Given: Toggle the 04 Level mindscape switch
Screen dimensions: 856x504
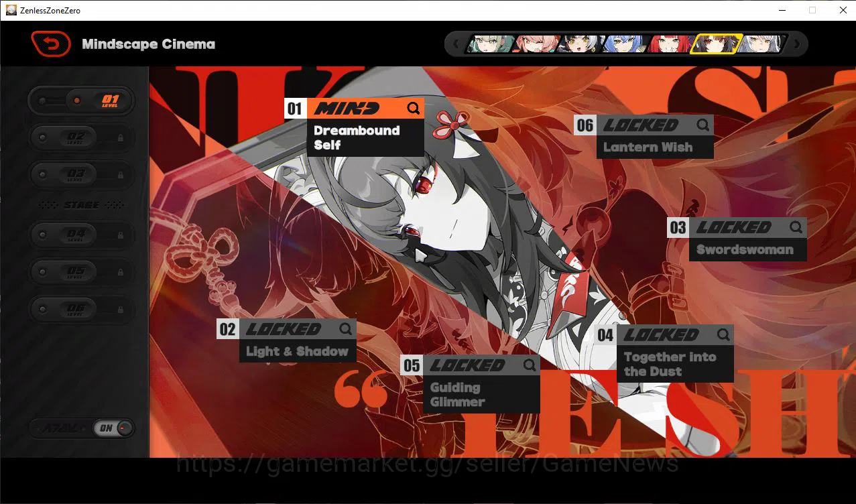Looking at the screenshot, I should coord(81,235).
